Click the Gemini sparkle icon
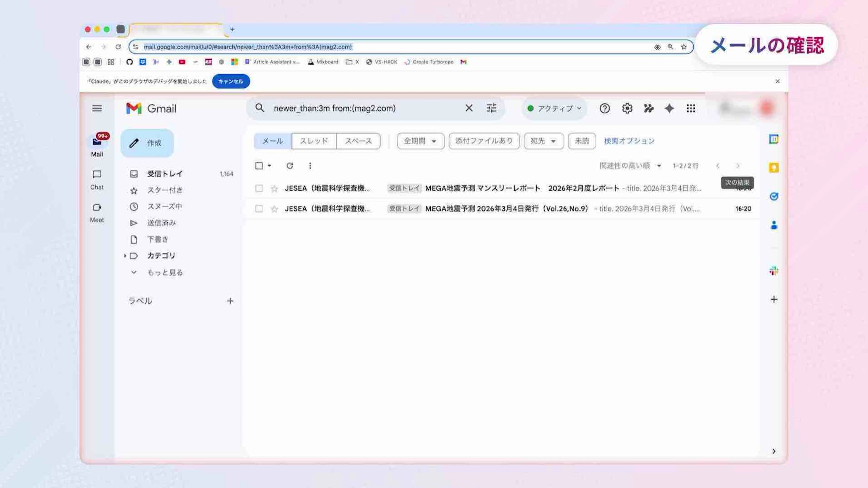868x488 pixels. coord(669,108)
